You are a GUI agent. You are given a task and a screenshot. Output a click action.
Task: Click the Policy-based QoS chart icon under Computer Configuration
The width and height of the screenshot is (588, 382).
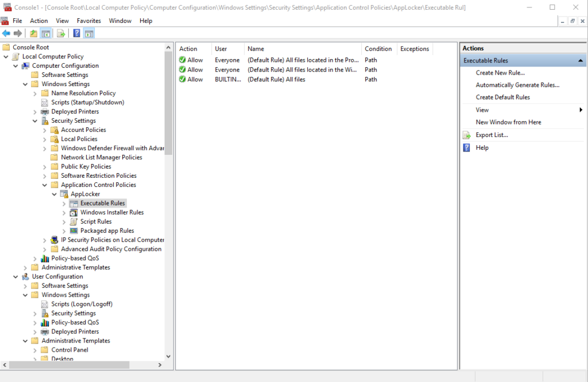point(45,259)
